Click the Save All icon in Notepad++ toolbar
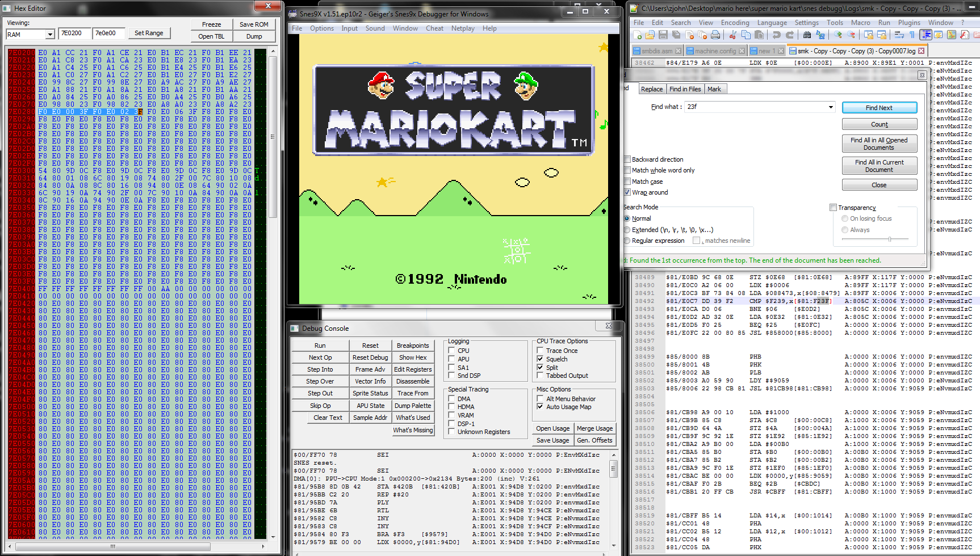Viewport: 980px width, 556px height. click(x=676, y=35)
